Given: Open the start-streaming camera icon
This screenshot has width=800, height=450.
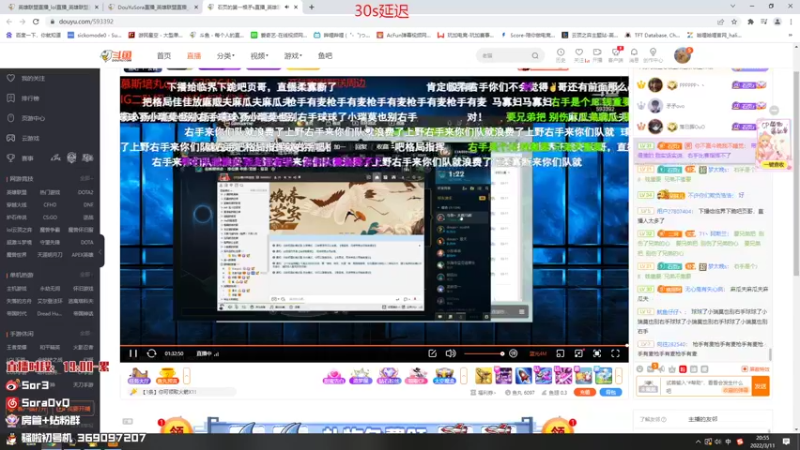Looking at the screenshot, I should (597, 55).
